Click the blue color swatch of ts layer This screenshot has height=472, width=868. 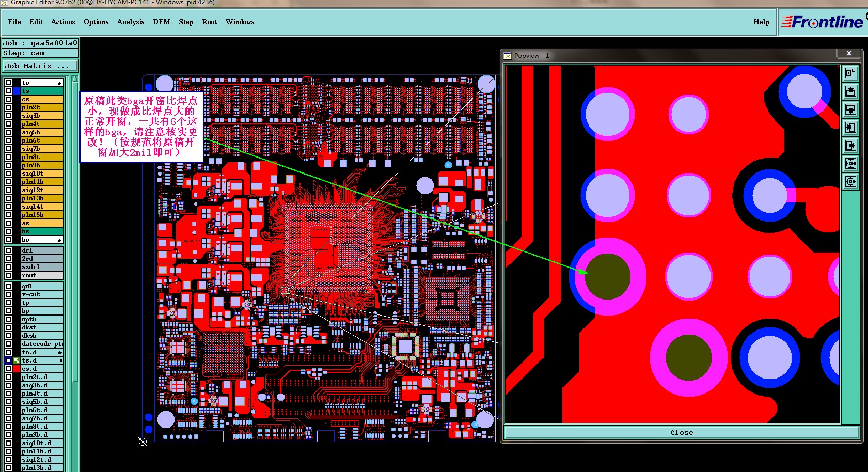(x=17, y=91)
